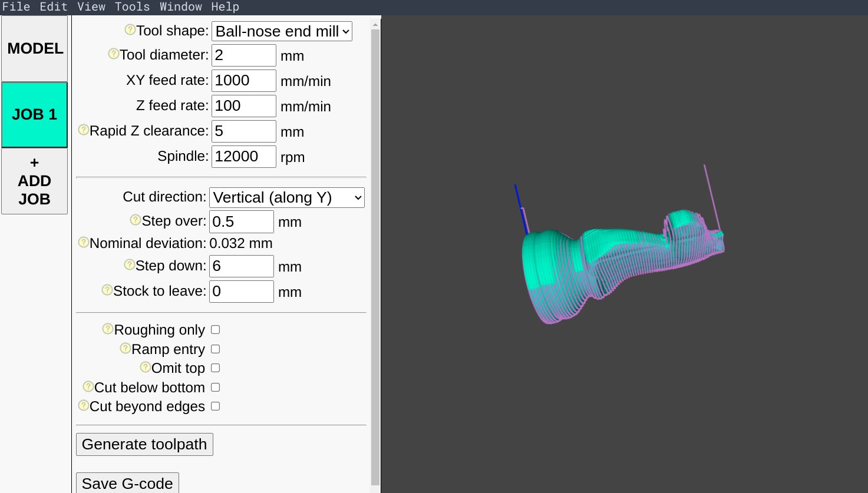Expand the Cut direction dropdown
Viewport: 868px width, 493px height.
[x=287, y=197]
